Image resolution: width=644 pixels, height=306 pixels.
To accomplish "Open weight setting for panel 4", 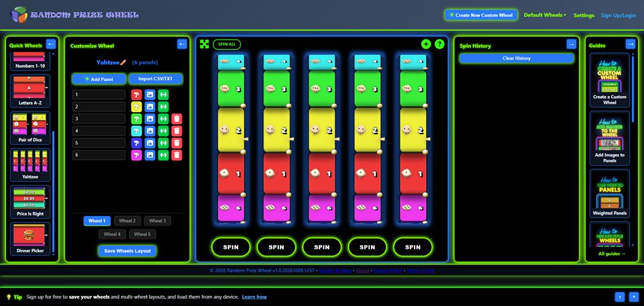I will point(164,131).
